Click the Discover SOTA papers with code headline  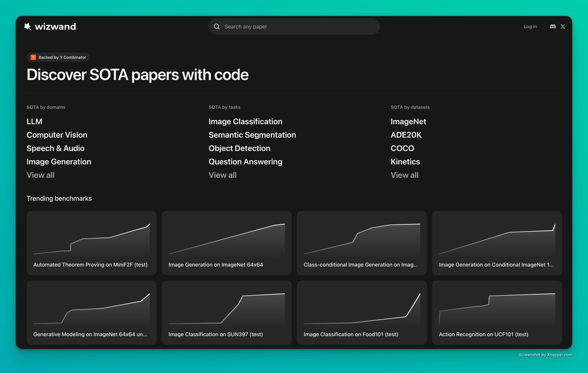(138, 75)
